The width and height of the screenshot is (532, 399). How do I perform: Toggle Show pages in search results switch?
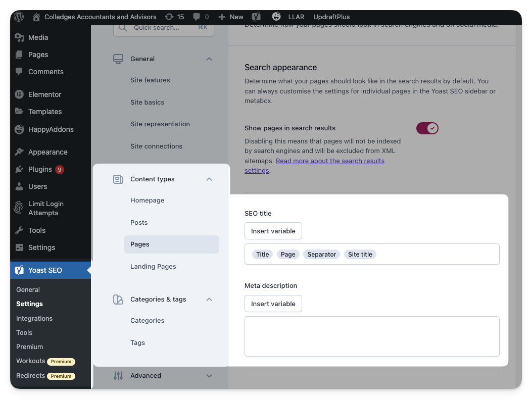click(427, 128)
